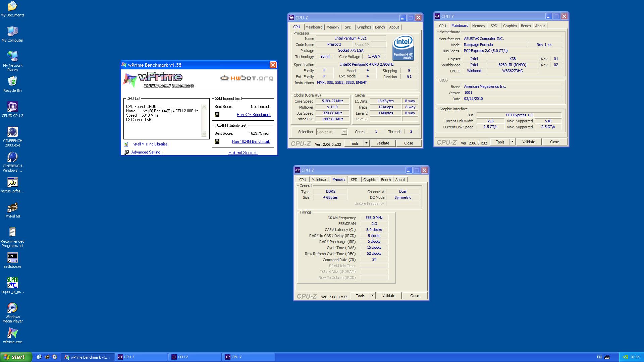644x362 pixels.
Task: Click Intel Pentium 4 521 name field
Action: [351, 38]
